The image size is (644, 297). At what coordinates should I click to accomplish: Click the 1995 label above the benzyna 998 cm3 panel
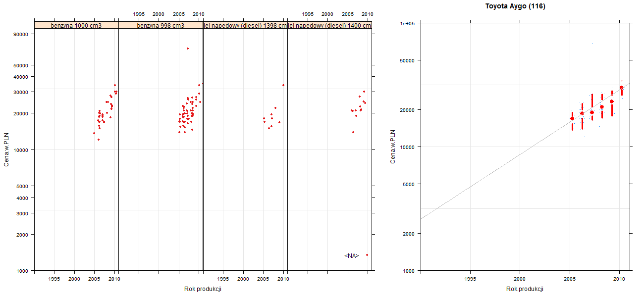(139, 14)
